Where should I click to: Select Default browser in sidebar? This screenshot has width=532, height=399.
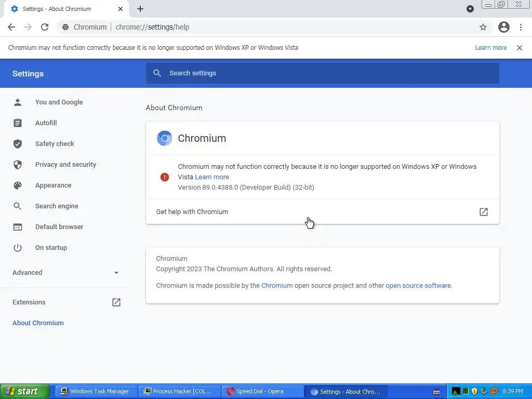click(59, 227)
